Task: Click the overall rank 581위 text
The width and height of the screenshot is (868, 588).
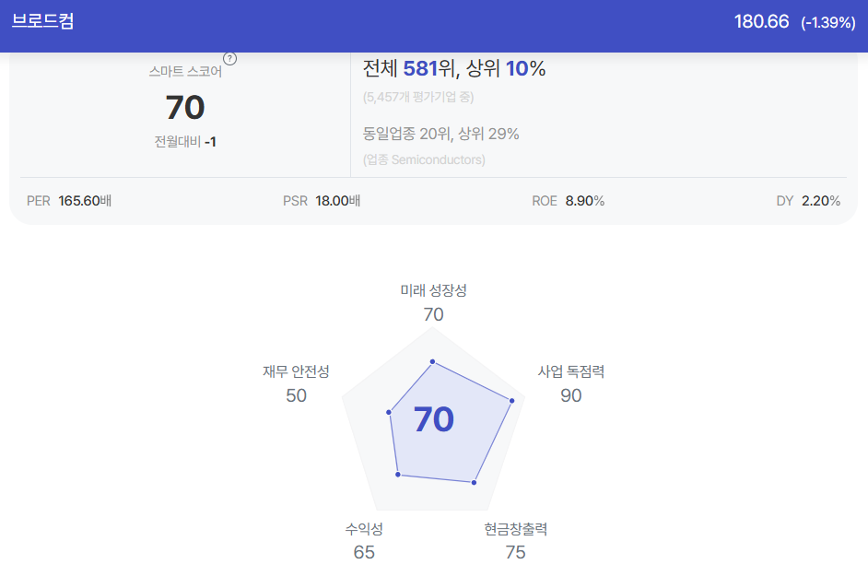Action: 429,68
